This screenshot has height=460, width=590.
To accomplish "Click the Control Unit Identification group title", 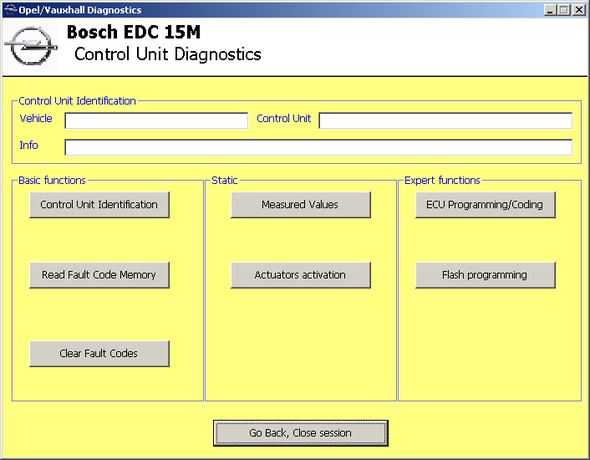I will click(x=77, y=101).
